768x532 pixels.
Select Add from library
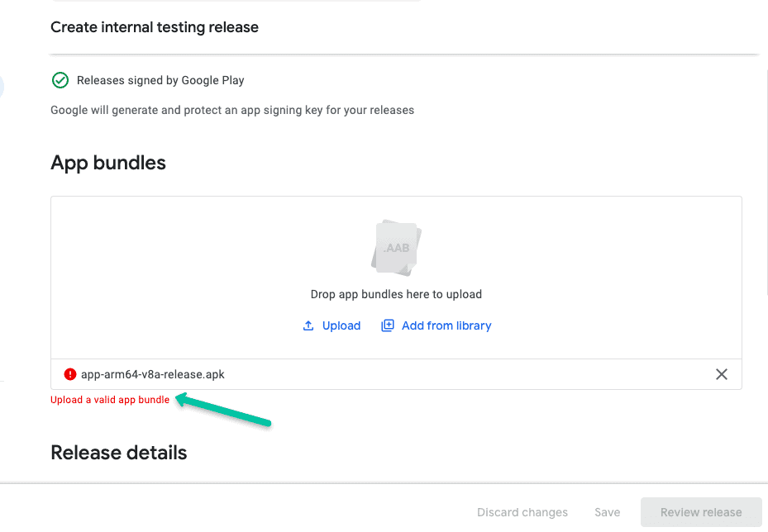click(446, 325)
